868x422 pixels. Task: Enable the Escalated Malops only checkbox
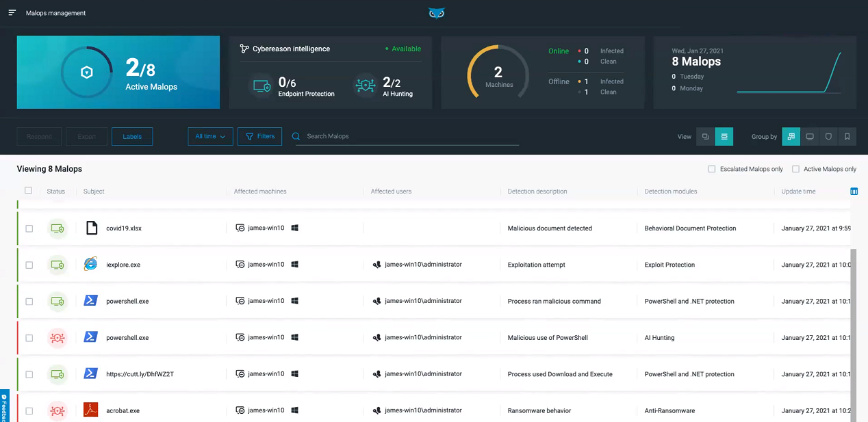tap(712, 169)
